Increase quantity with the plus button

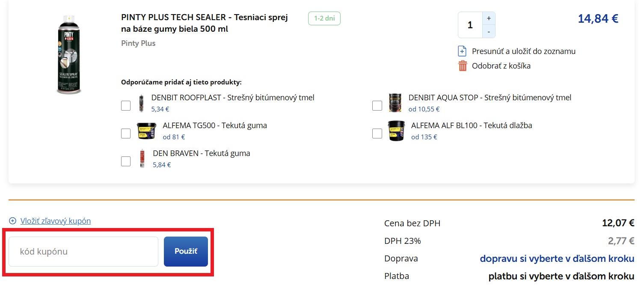click(489, 18)
